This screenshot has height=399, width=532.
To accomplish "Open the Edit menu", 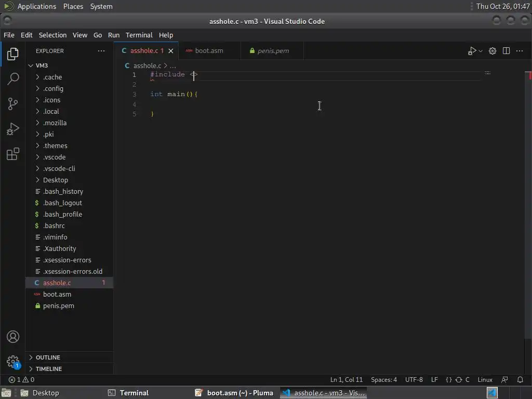I will point(26,35).
